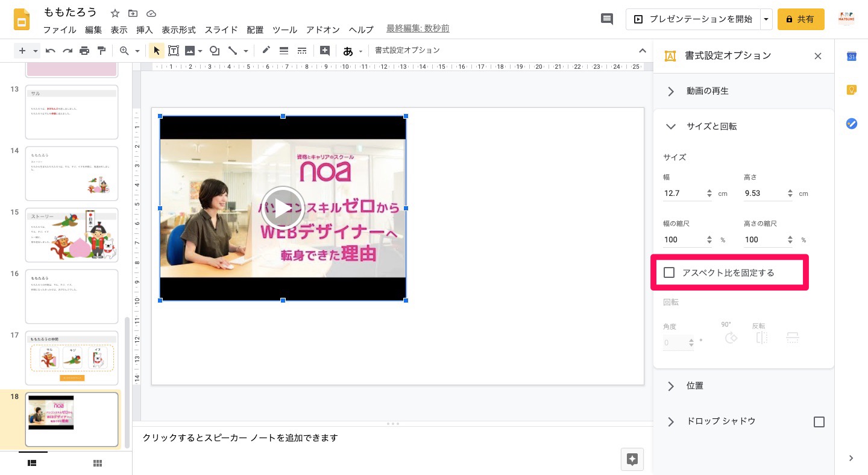
Task: Redo the last undone action
Action: pos(68,51)
